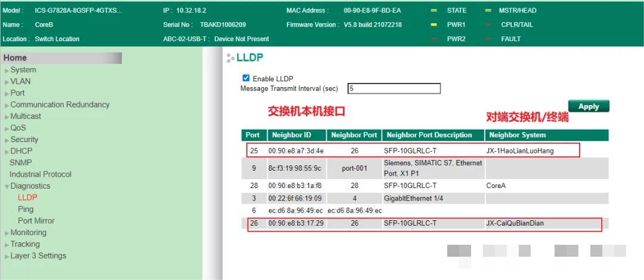The width and height of the screenshot is (644, 280).
Task: Click Neighbor Port Description column header
Action: [433, 136]
